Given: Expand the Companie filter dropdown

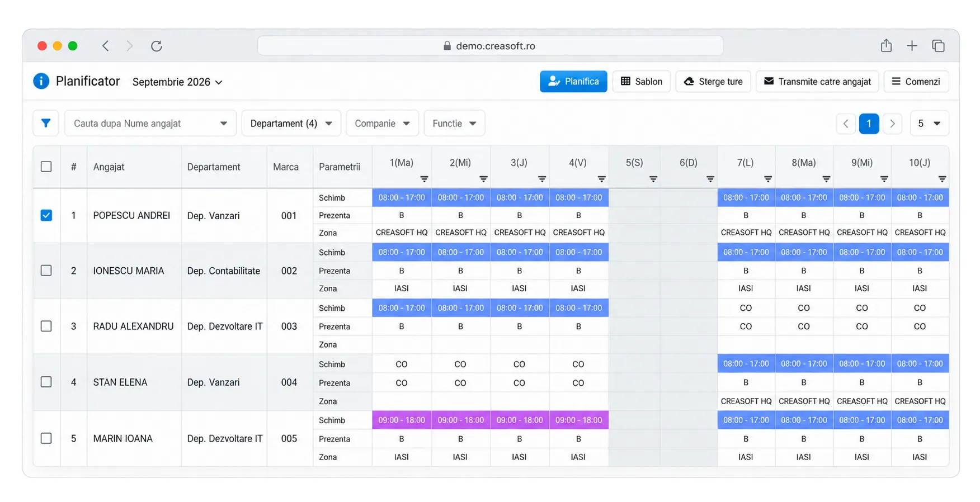Looking at the screenshot, I should (382, 124).
